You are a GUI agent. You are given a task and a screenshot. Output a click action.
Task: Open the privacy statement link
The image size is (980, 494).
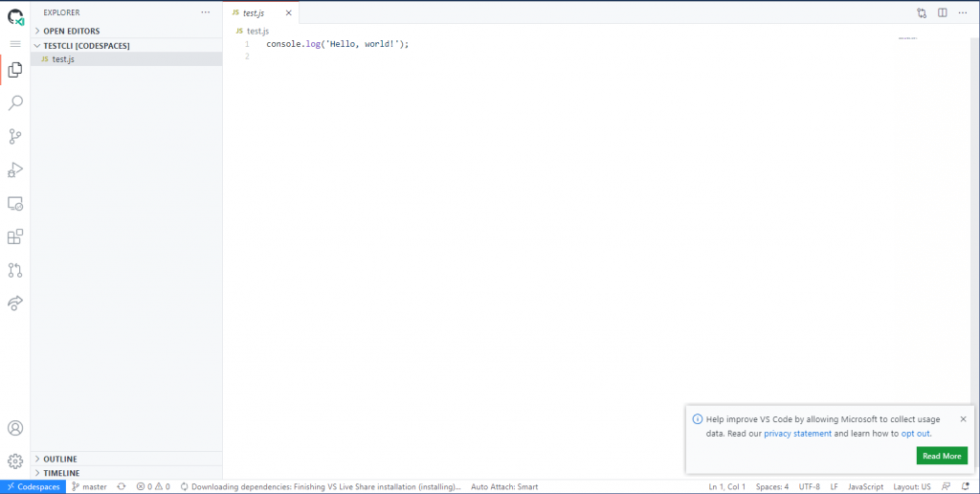tap(797, 434)
